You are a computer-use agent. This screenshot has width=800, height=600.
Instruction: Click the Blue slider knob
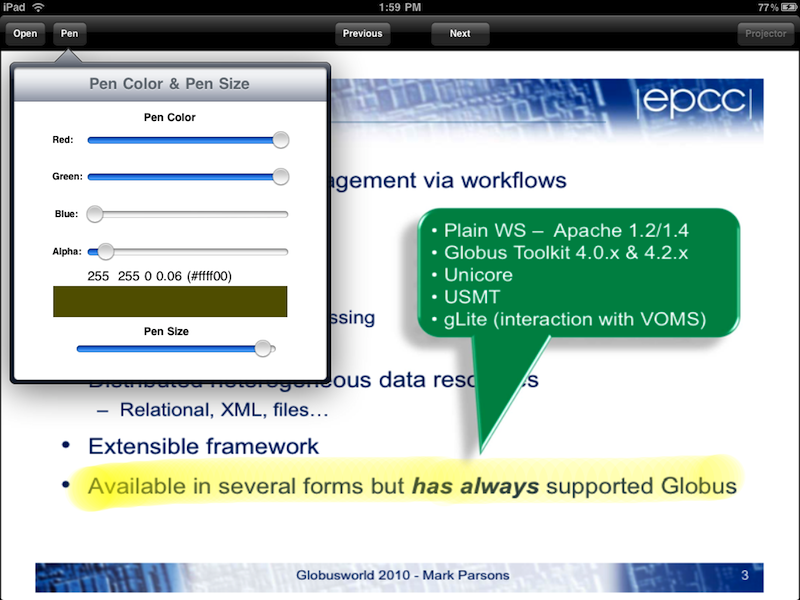click(x=95, y=214)
